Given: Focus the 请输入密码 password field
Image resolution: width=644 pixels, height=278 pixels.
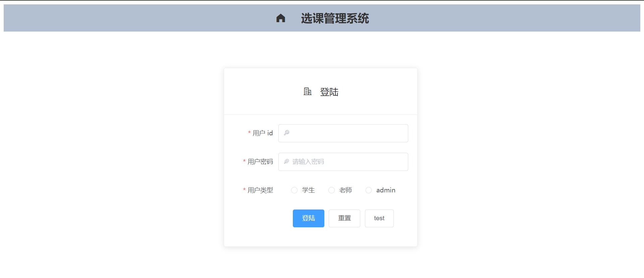Looking at the screenshot, I should click(x=343, y=162).
